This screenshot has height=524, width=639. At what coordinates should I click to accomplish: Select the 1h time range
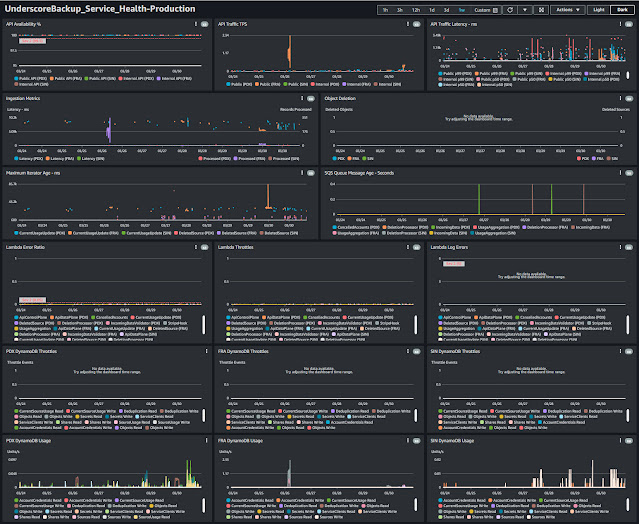(x=385, y=10)
